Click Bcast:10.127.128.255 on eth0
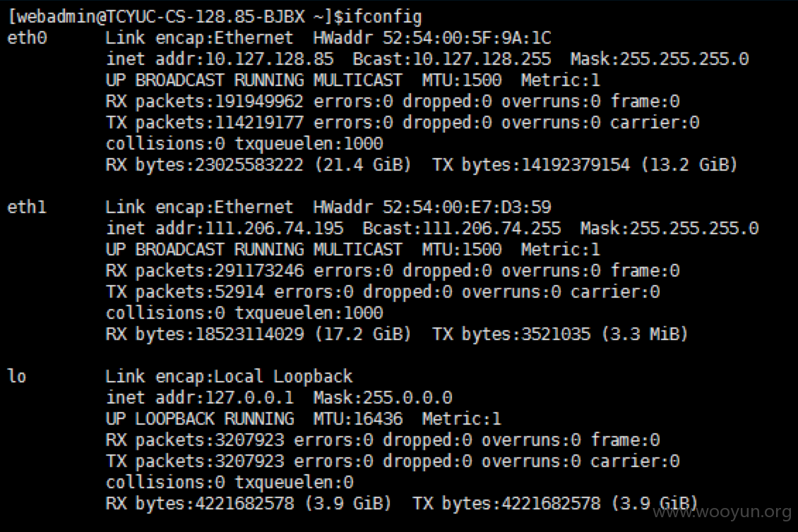The image size is (798, 532). (452, 59)
